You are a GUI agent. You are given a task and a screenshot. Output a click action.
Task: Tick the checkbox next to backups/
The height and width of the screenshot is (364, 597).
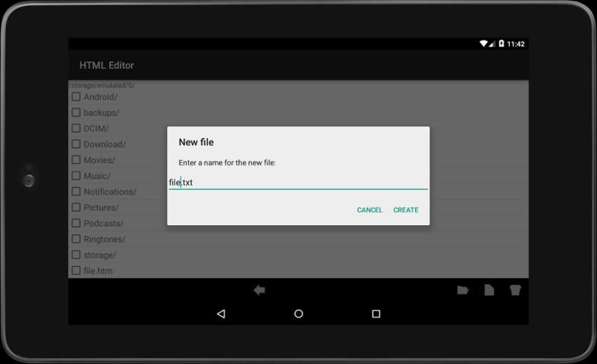tap(76, 112)
